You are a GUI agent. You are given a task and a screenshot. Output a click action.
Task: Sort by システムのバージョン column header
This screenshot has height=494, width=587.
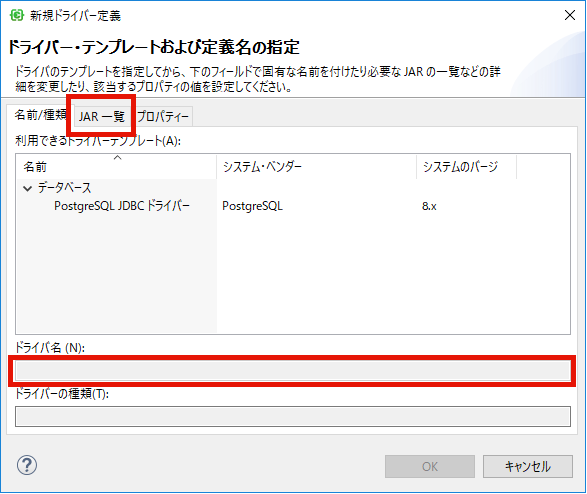[466, 167]
